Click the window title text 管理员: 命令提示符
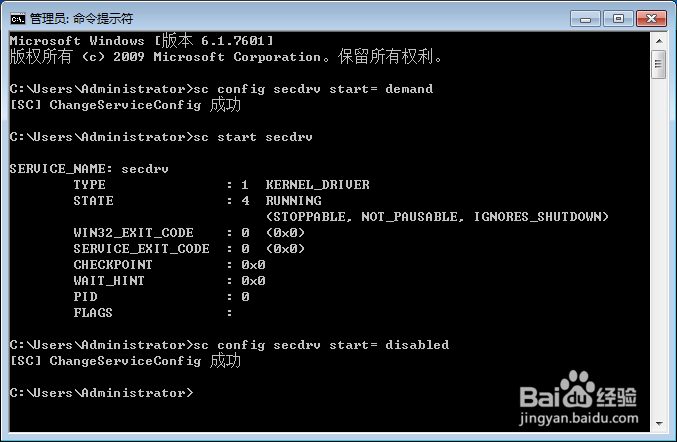 [x=82, y=19]
